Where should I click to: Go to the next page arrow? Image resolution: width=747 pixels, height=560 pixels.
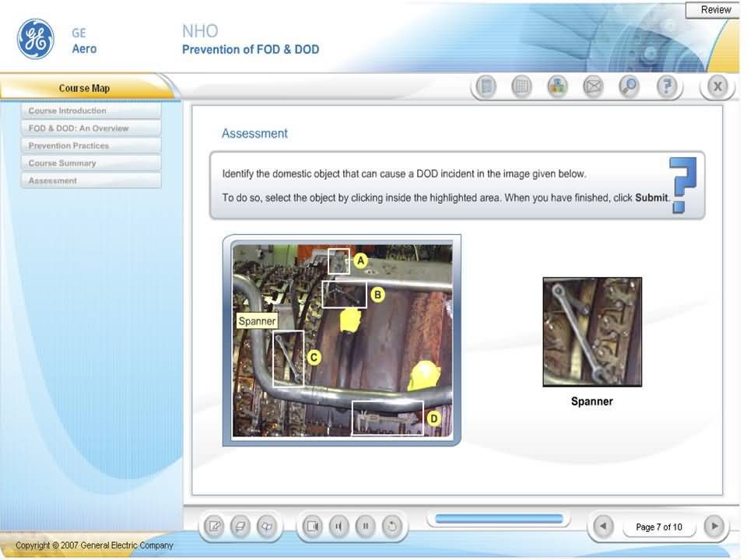714,527
